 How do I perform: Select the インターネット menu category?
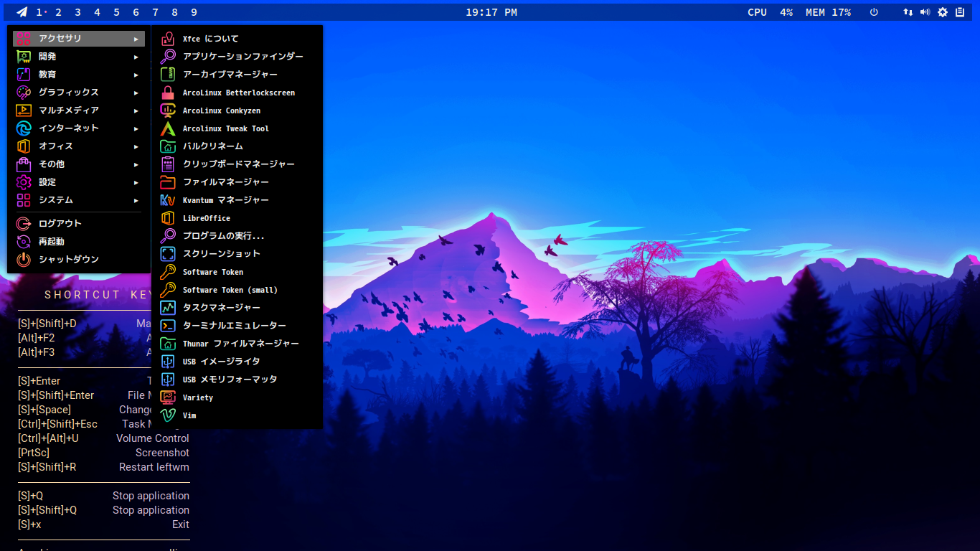click(x=79, y=128)
